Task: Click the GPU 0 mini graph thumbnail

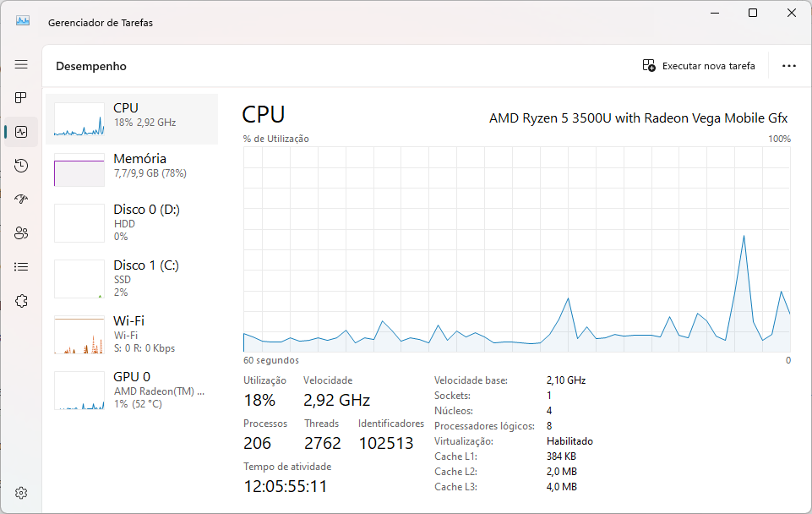Action: point(79,391)
